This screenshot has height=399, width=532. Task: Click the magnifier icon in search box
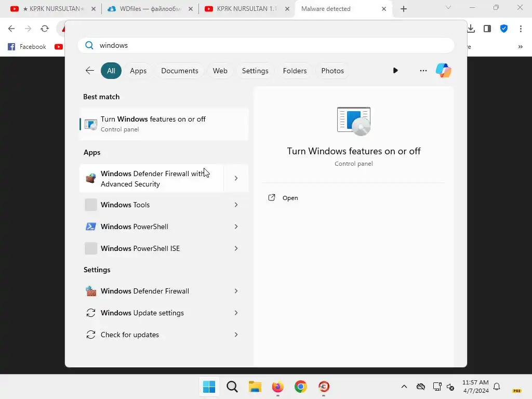coord(89,45)
